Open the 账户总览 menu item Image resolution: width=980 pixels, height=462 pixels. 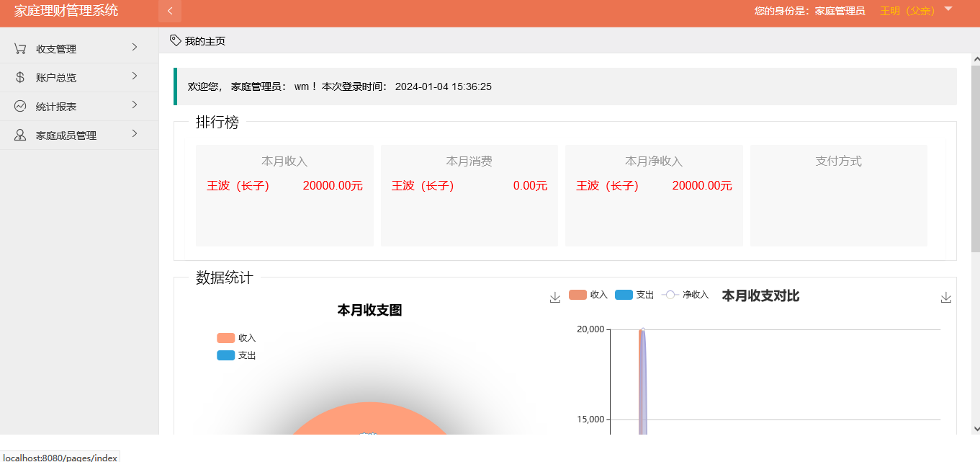coord(79,78)
